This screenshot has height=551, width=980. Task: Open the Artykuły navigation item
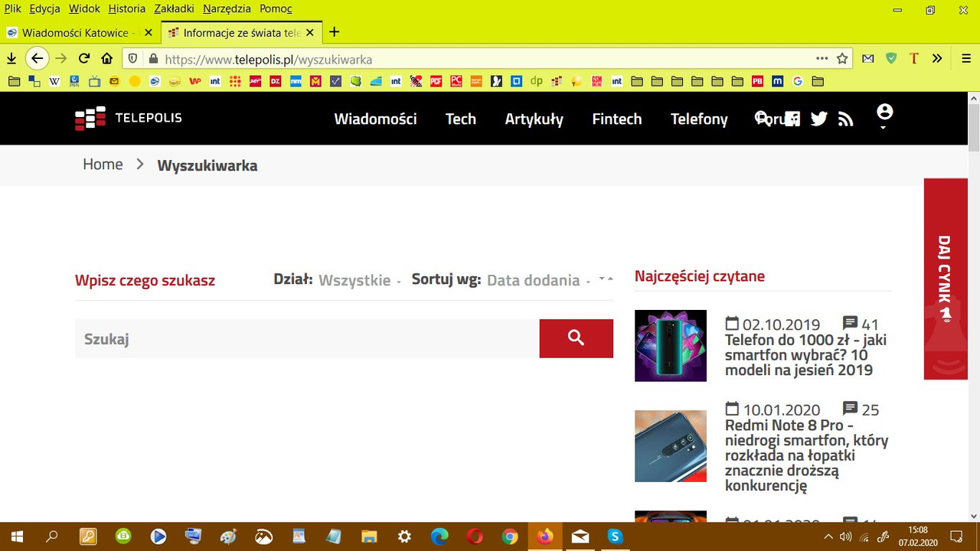click(x=534, y=119)
